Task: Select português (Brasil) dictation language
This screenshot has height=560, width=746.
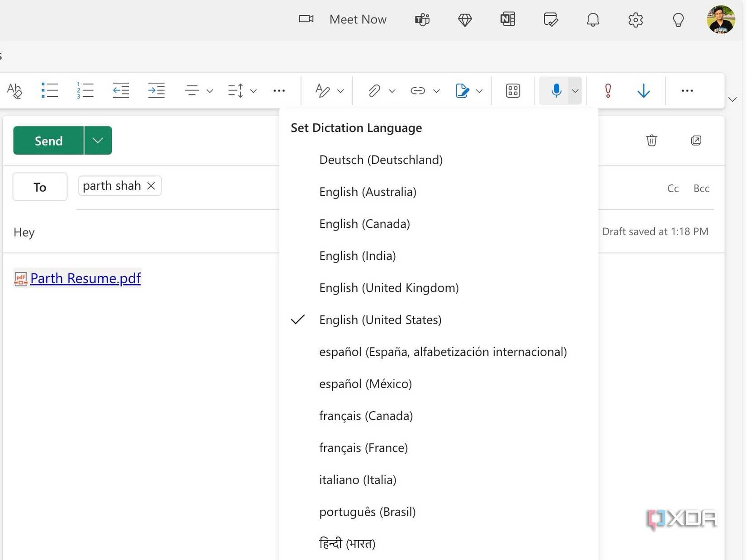Action: coord(439,512)
